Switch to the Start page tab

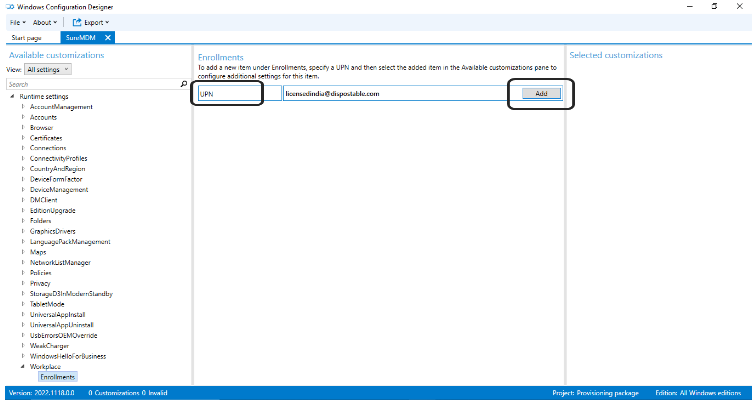(x=27, y=38)
